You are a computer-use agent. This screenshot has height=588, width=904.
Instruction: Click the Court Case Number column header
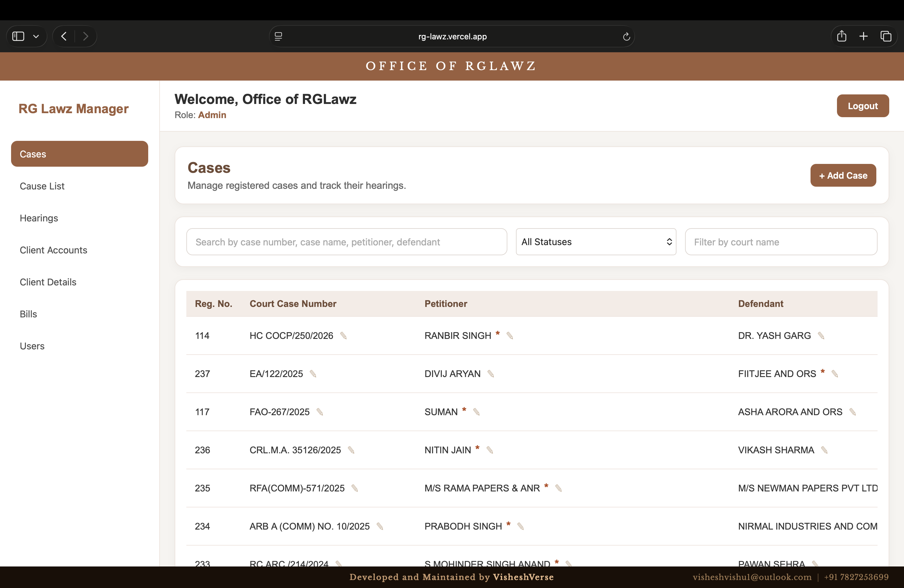[293, 304]
